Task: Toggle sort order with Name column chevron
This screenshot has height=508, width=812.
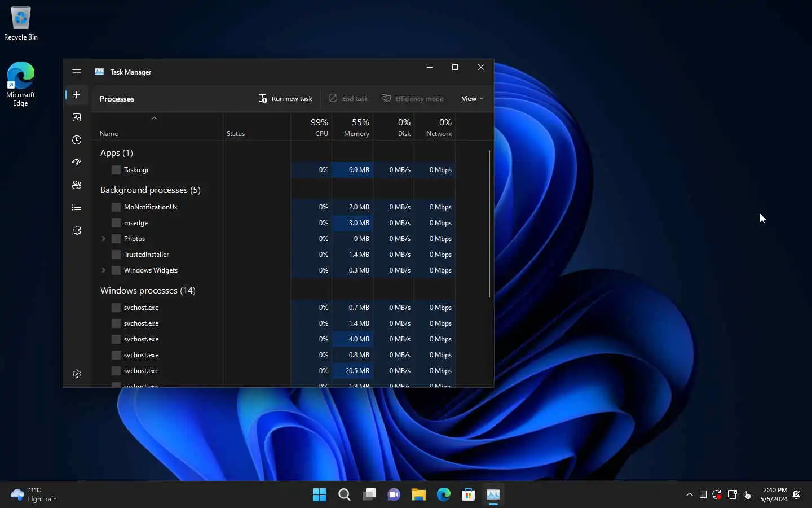Action: [154, 118]
